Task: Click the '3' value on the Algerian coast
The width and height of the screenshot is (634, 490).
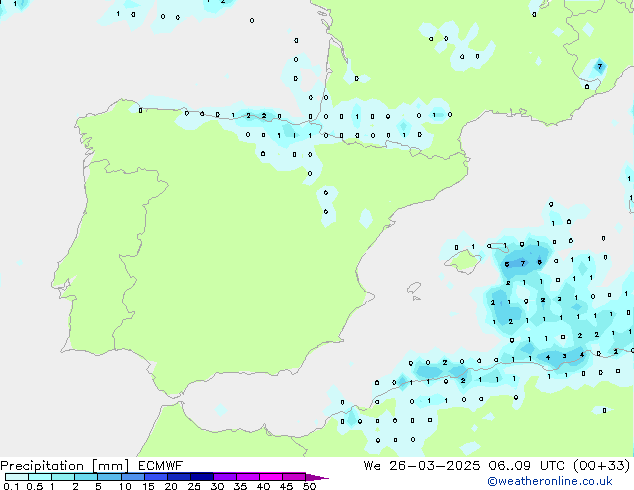Action: point(564,356)
